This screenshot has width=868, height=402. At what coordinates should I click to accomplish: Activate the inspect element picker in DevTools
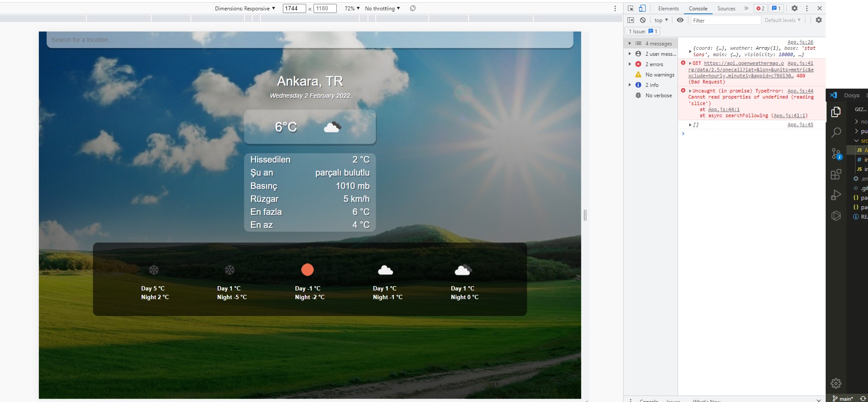point(630,8)
